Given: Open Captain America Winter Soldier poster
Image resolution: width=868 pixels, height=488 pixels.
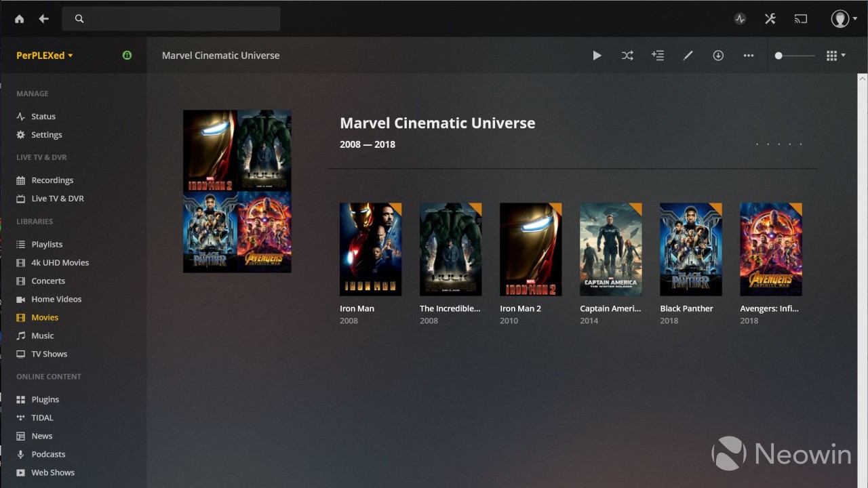Looking at the screenshot, I should point(610,249).
